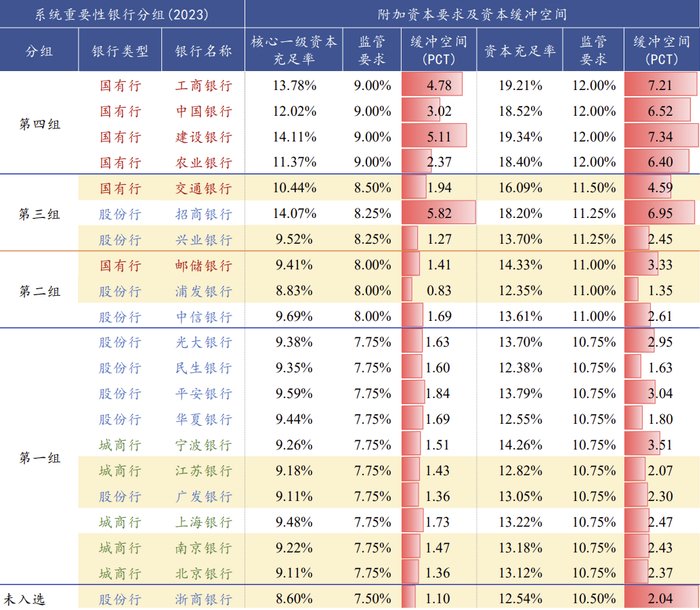The width and height of the screenshot is (700, 610).
Task: Select the 浦发银行 name cell
Action: coord(204,291)
